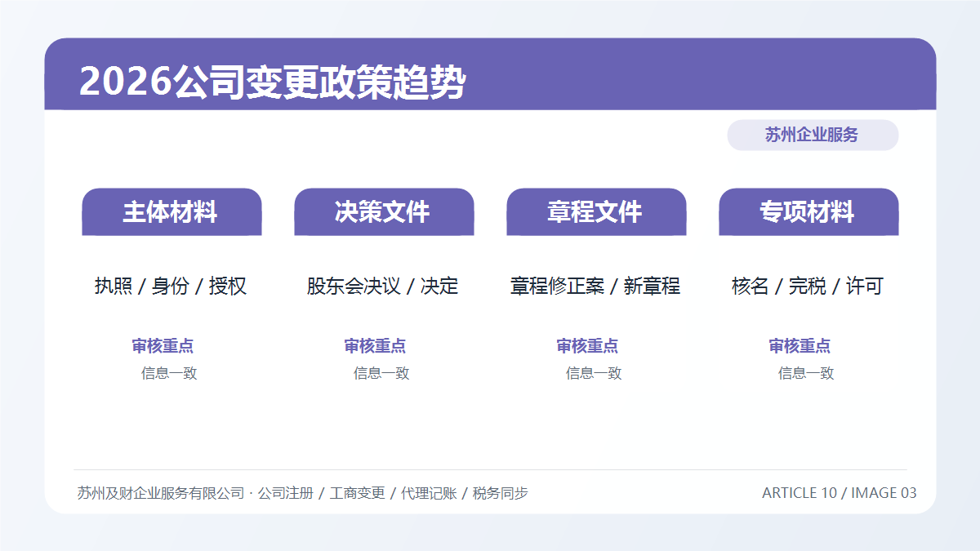Viewport: 980px width, 551px height.
Task: Click 信息一致 under 专项材料
Action: [806, 373]
